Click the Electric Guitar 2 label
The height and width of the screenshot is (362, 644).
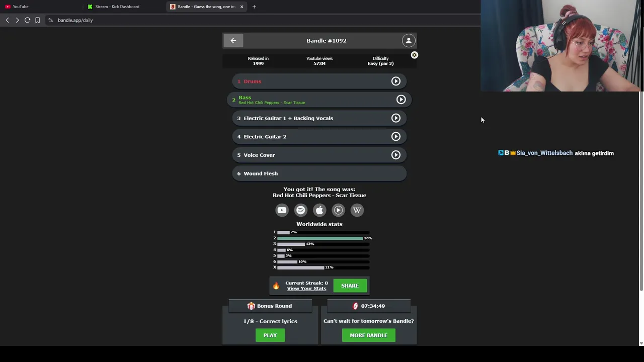click(x=265, y=137)
